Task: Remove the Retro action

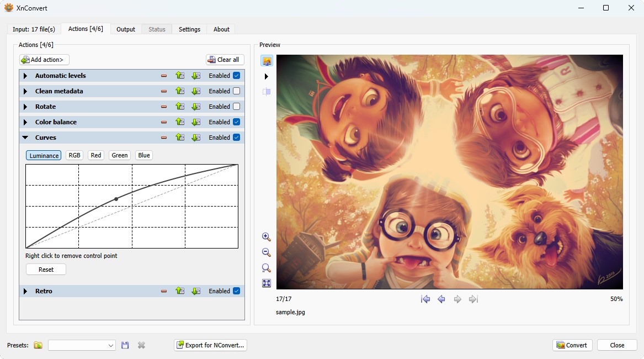Action: coord(164,291)
